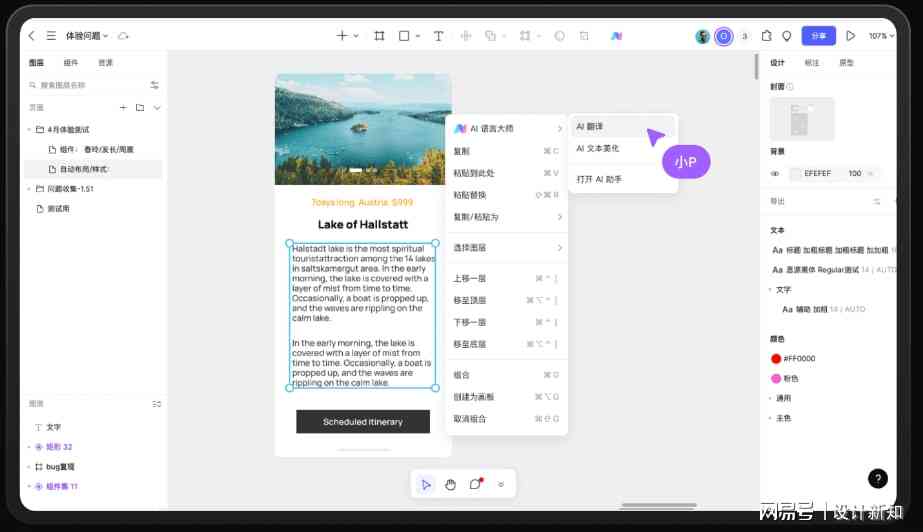Open 选择图层 submenu in context menu
The image size is (923, 532).
(x=507, y=248)
